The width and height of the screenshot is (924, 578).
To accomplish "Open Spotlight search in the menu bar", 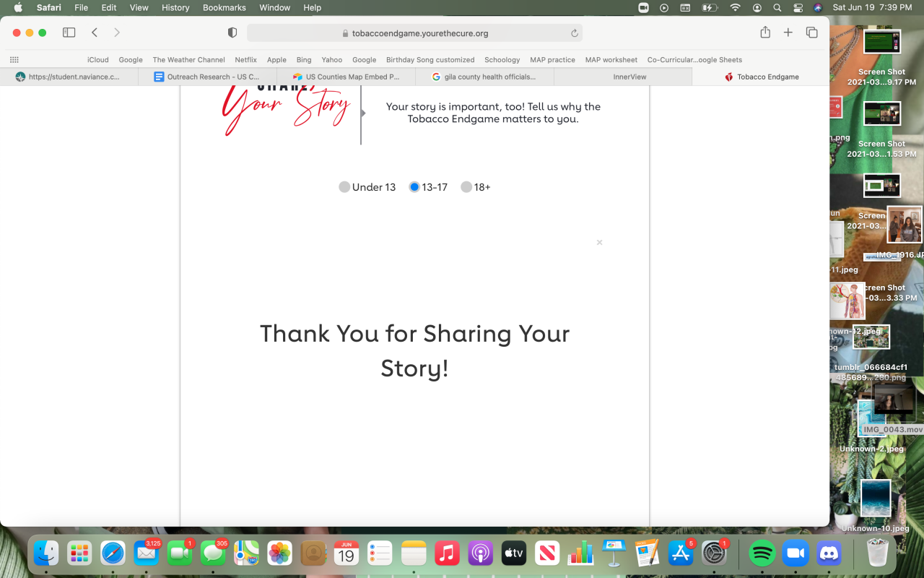I will pyautogui.click(x=777, y=7).
